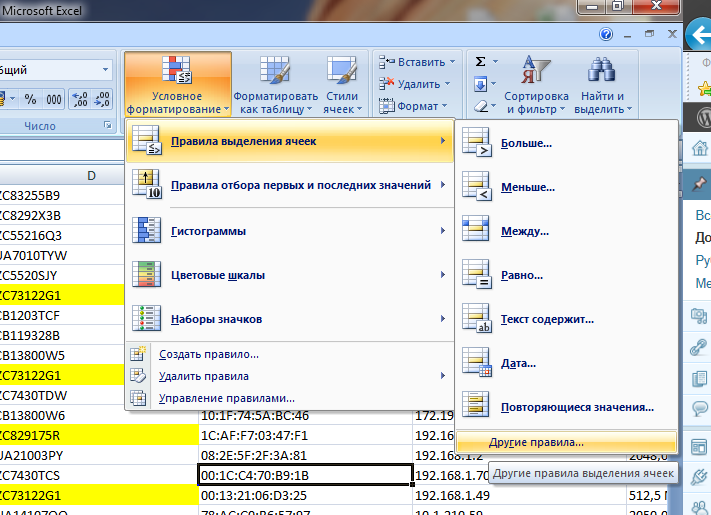Click the blue back arrow in sidebar

coord(699,34)
